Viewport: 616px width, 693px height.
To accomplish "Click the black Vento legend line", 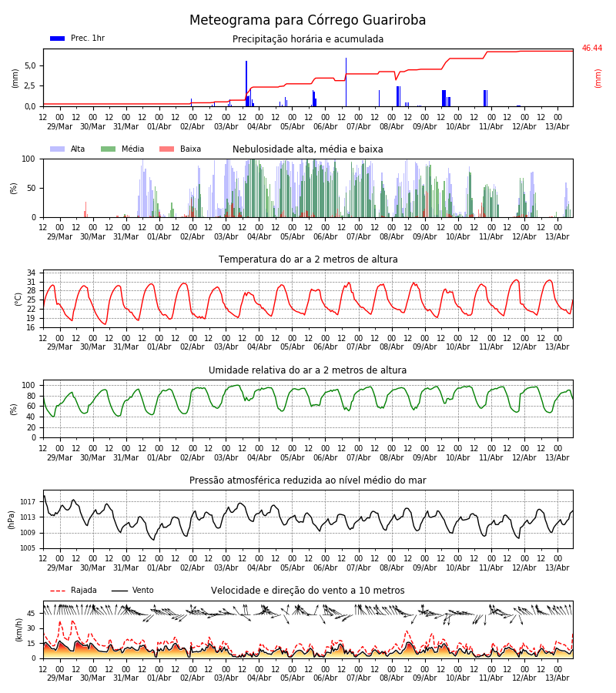I will click(119, 591).
